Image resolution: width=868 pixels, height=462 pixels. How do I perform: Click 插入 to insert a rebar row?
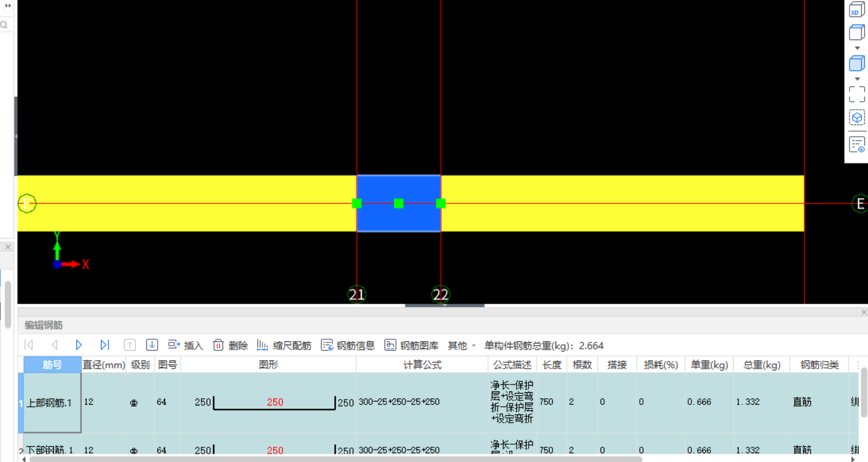[186, 345]
